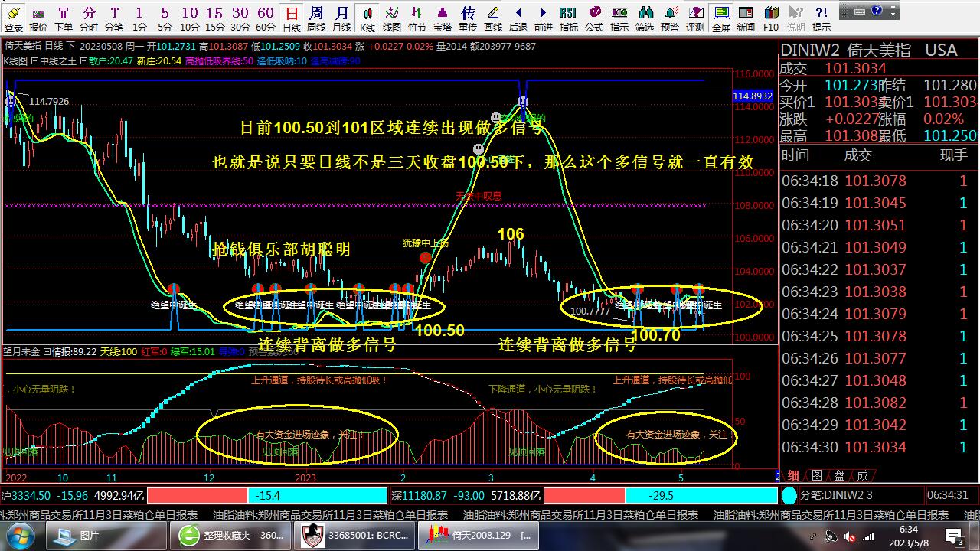Viewport: 980px width, 551px height.
Task: Switch to the 细 detail tab
Action: (793, 475)
